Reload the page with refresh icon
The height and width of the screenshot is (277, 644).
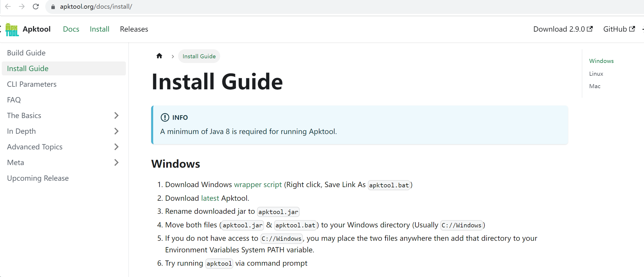[x=36, y=6]
